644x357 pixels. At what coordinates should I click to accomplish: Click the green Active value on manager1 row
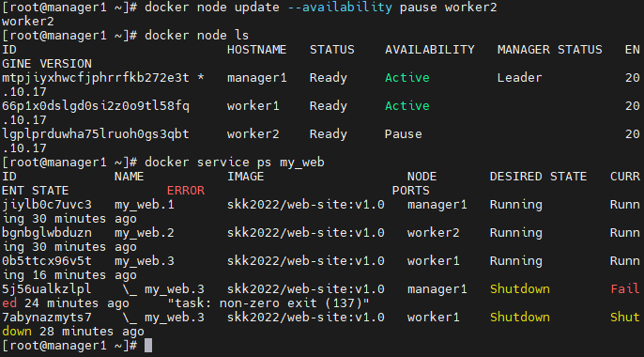click(x=407, y=78)
